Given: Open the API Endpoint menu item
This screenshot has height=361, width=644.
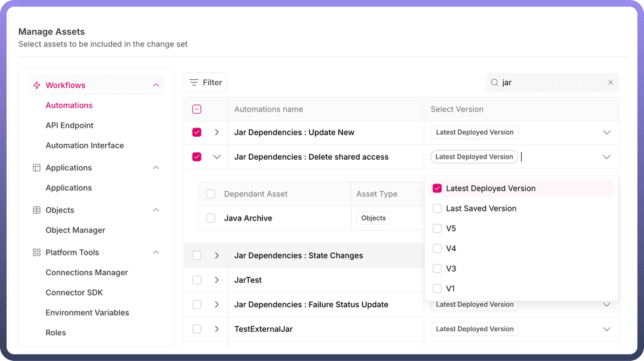Looking at the screenshot, I should 70,126.
